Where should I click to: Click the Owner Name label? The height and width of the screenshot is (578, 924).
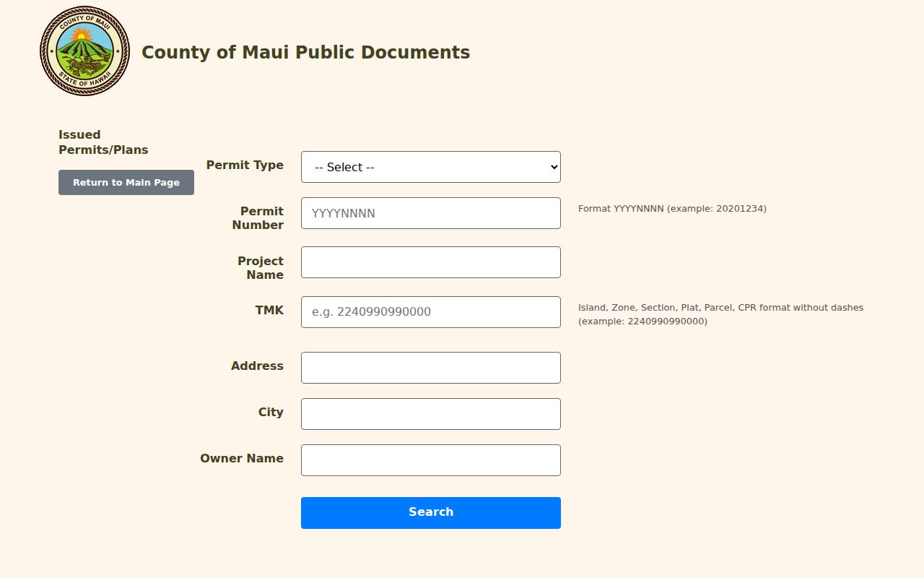point(242,458)
